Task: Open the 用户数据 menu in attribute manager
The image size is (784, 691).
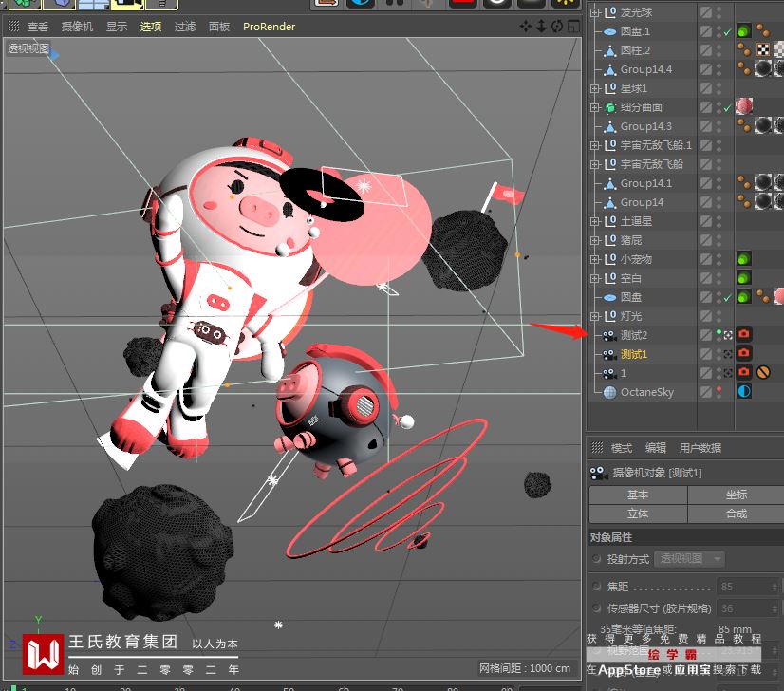Action: coord(700,448)
